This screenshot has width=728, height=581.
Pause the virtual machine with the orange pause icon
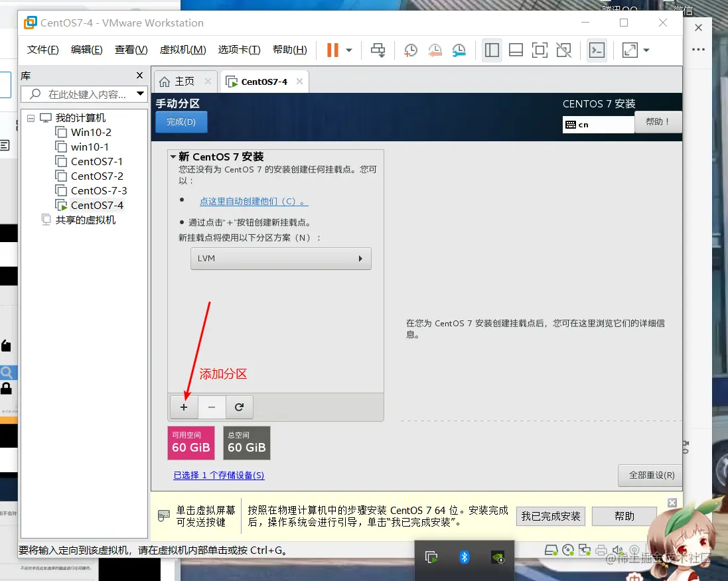point(332,50)
